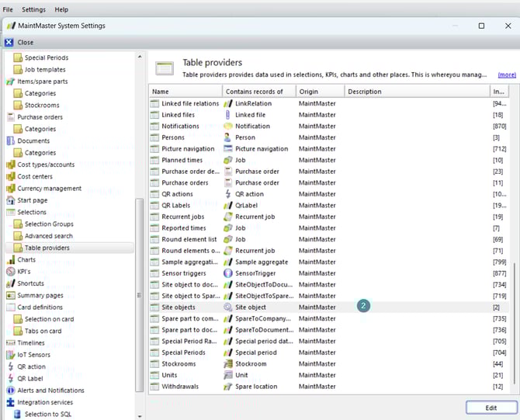520x420 pixels.
Task: Click the IoT Sensors icon in sidebar
Action: [x=11, y=355]
